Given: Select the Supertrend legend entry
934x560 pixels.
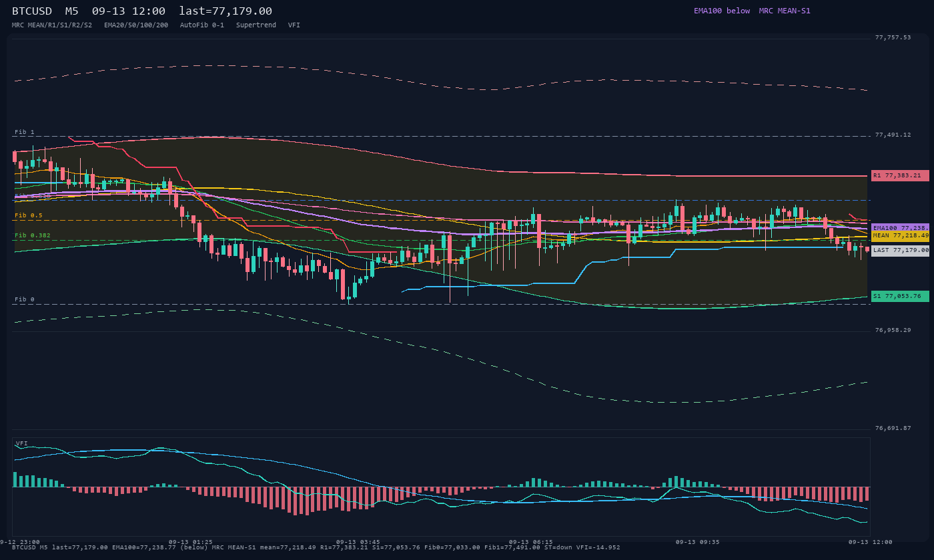Looking at the screenshot, I should click(256, 25).
